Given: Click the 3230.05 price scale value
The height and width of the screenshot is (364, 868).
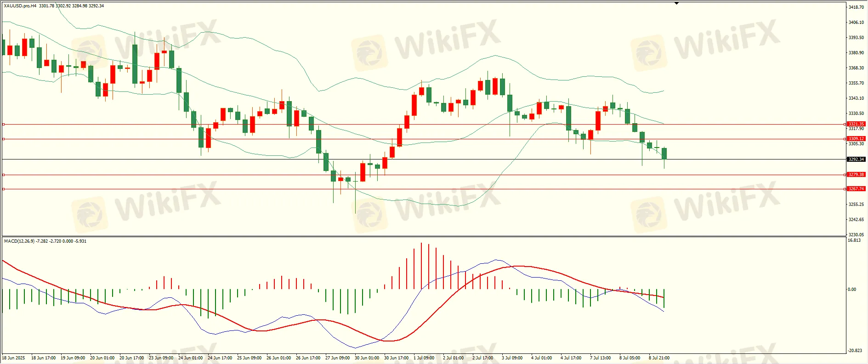Looking at the screenshot, I should [856, 235].
